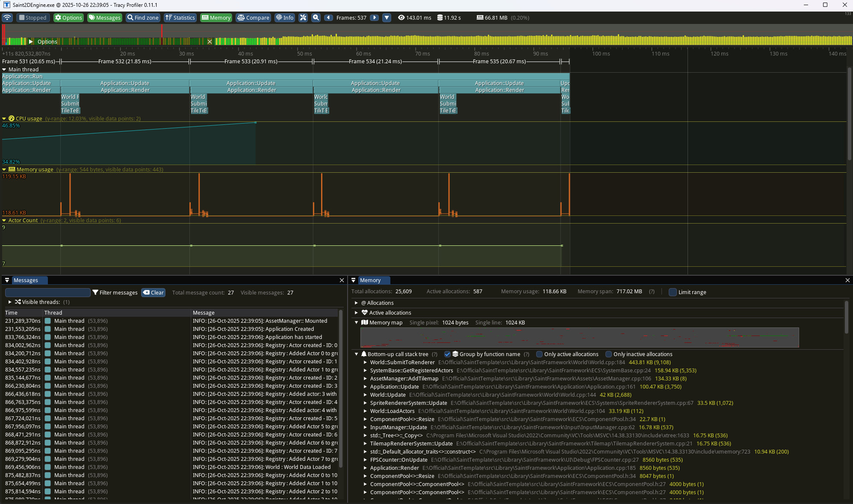Advance to the next frame with the right arrow
Screen dimensions: 853x504
click(374, 18)
